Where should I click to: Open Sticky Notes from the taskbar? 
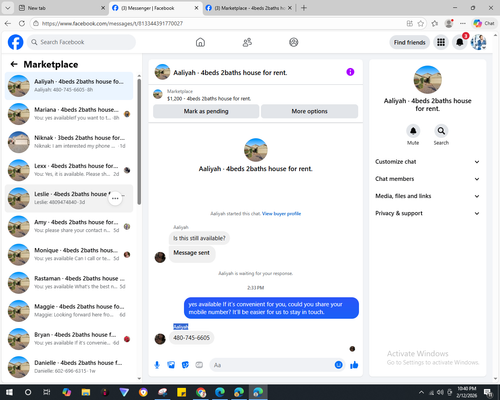point(182,392)
